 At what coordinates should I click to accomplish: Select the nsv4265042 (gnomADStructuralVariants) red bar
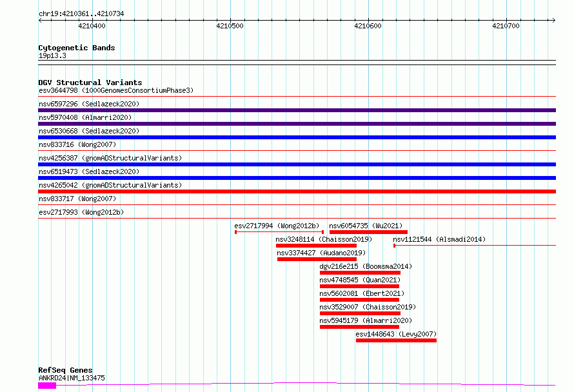[297, 191]
